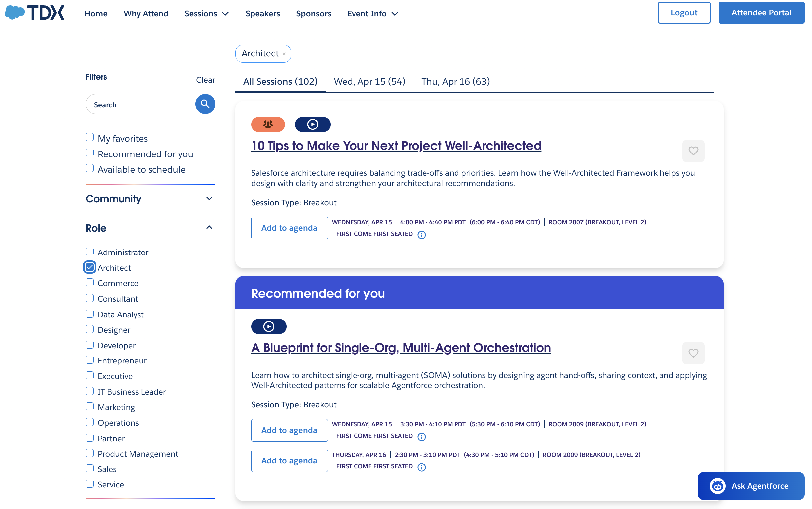Open the 10 Tips Well-Architected session link

pos(396,146)
